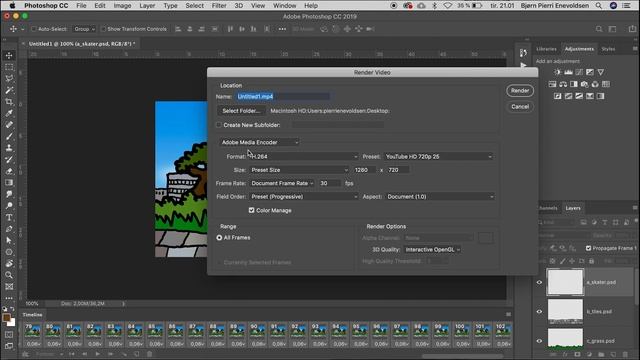The height and width of the screenshot is (360, 640).
Task: Open the Field Order dropdown
Action: click(304, 197)
